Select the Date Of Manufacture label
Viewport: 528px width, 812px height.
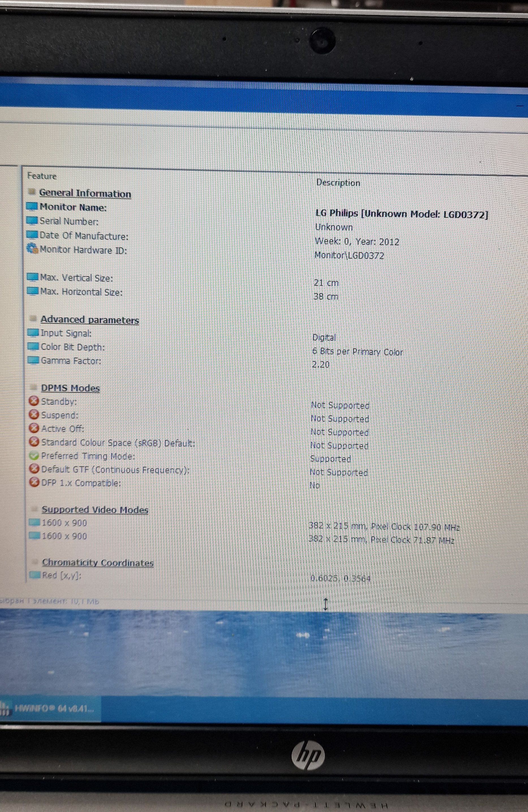coord(84,236)
